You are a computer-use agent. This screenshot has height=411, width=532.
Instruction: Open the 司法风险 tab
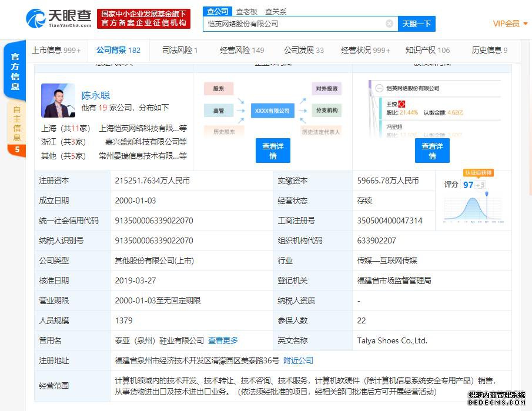coord(180,50)
